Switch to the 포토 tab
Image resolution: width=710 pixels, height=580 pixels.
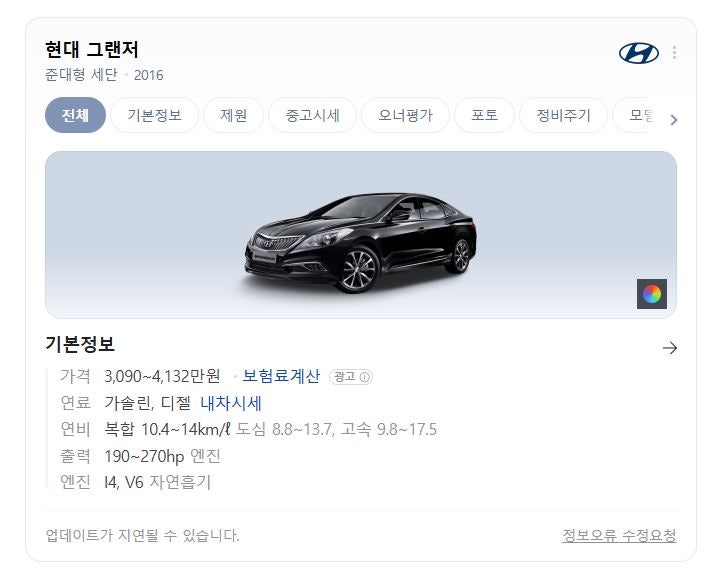coord(485,115)
